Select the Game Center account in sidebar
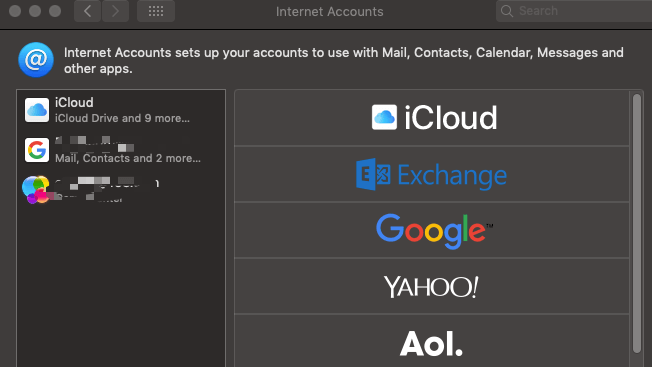The width and height of the screenshot is (652, 367). click(x=121, y=190)
